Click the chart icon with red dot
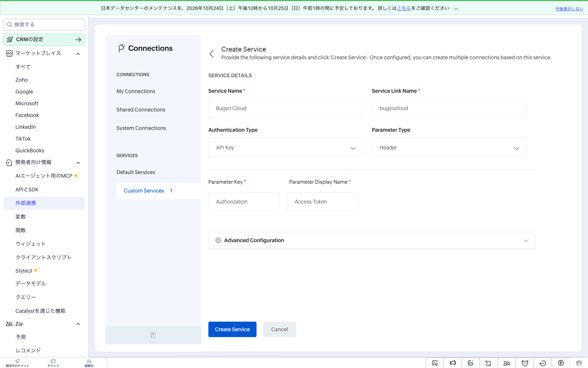This screenshot has height=368, width=588. coord(471,363)
